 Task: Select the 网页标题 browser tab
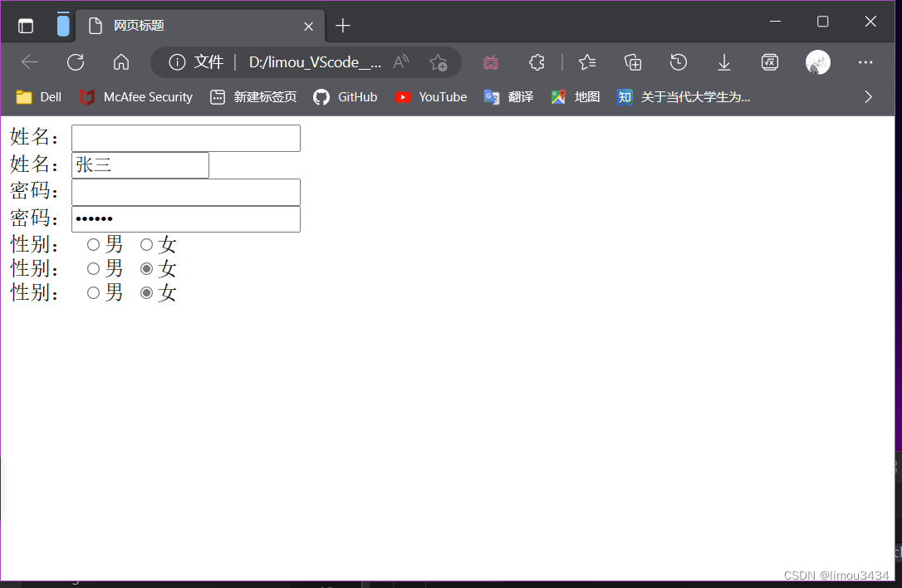click(199, 26)
